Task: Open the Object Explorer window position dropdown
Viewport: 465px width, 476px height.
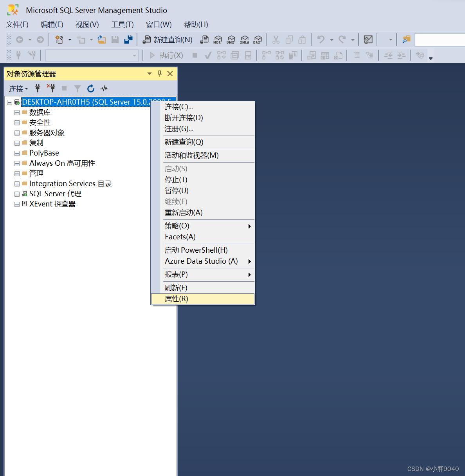Action: click(x=149, y=74)
